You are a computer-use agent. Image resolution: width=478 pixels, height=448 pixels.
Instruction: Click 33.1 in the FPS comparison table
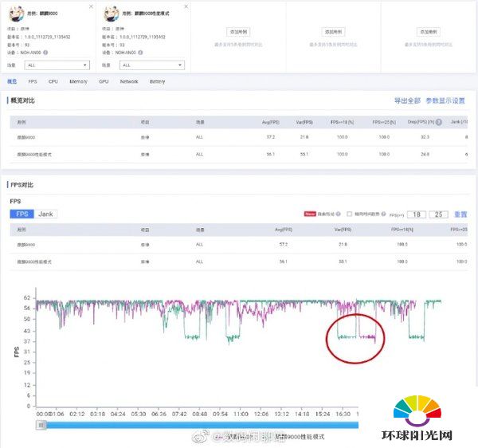tap(343, 261)
